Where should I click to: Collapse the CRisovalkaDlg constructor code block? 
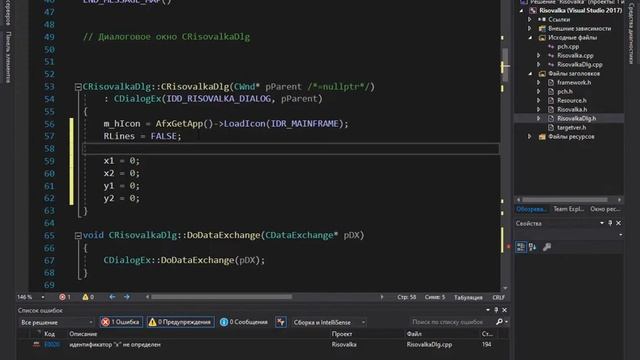(x=78, y=87)
